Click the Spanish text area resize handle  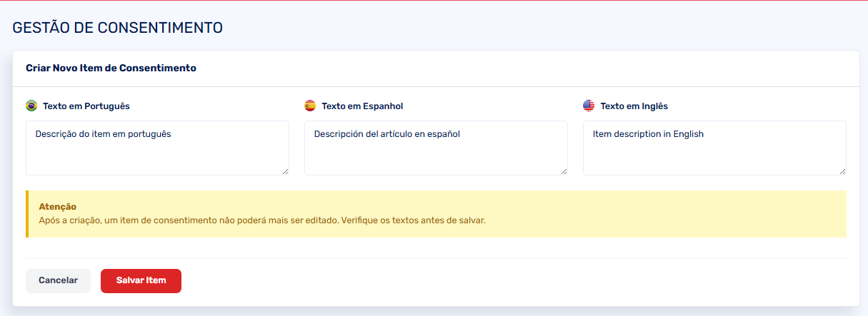pyautogui.click(x=564, y=171)
